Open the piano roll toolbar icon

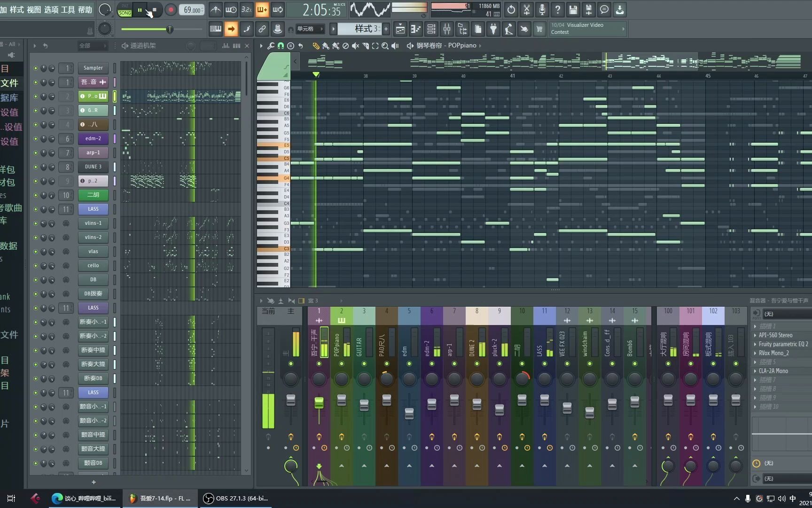point(416,29)
